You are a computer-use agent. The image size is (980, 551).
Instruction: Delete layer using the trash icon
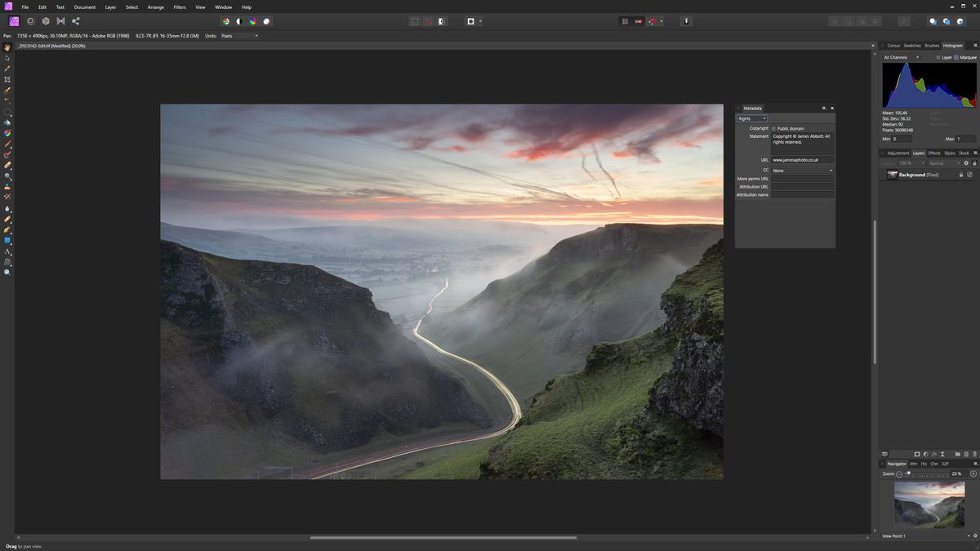974,454
